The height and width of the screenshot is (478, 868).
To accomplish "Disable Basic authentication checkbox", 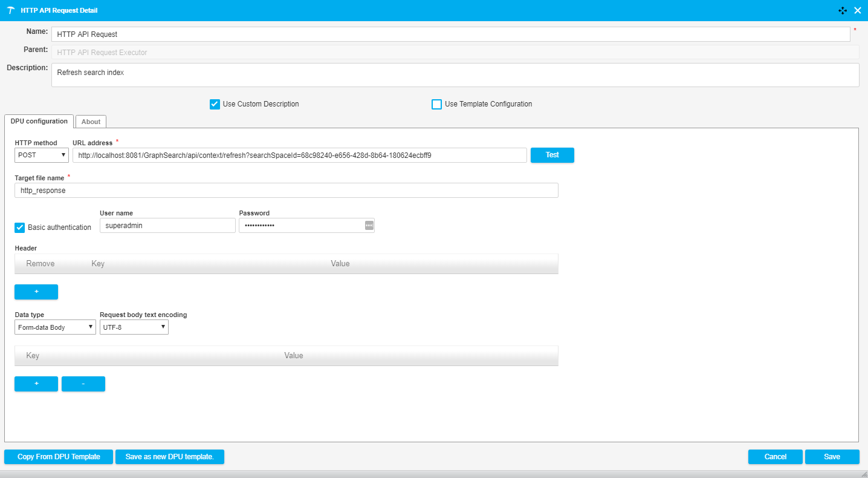I will coord(20,228).
